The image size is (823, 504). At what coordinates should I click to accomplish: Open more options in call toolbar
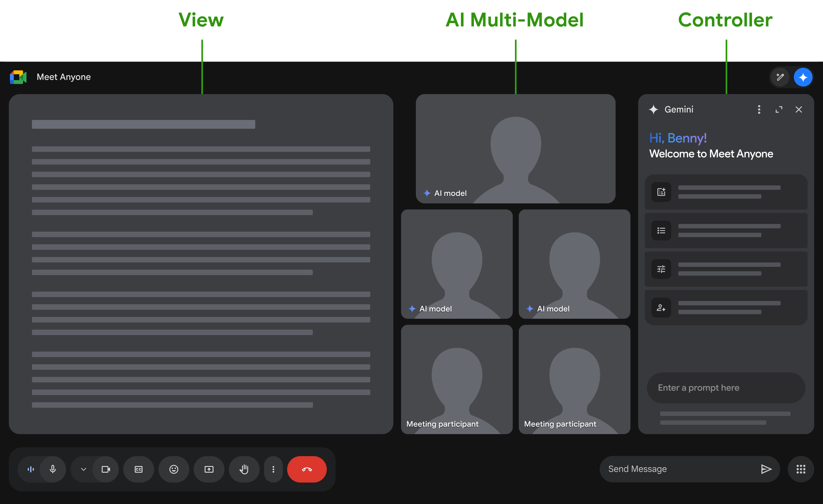[x=273, y=469]
